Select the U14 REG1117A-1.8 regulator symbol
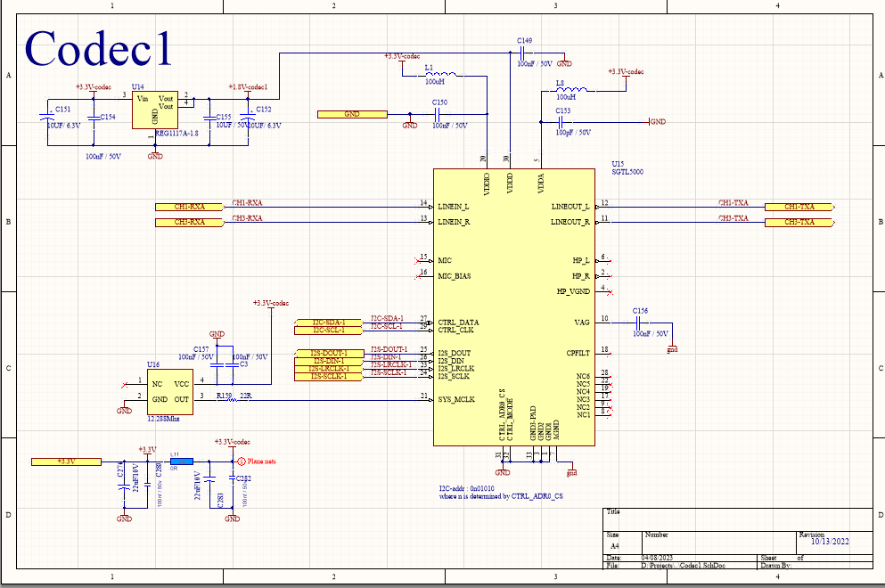Screen dimensions: 885x588 coord(154,110)
